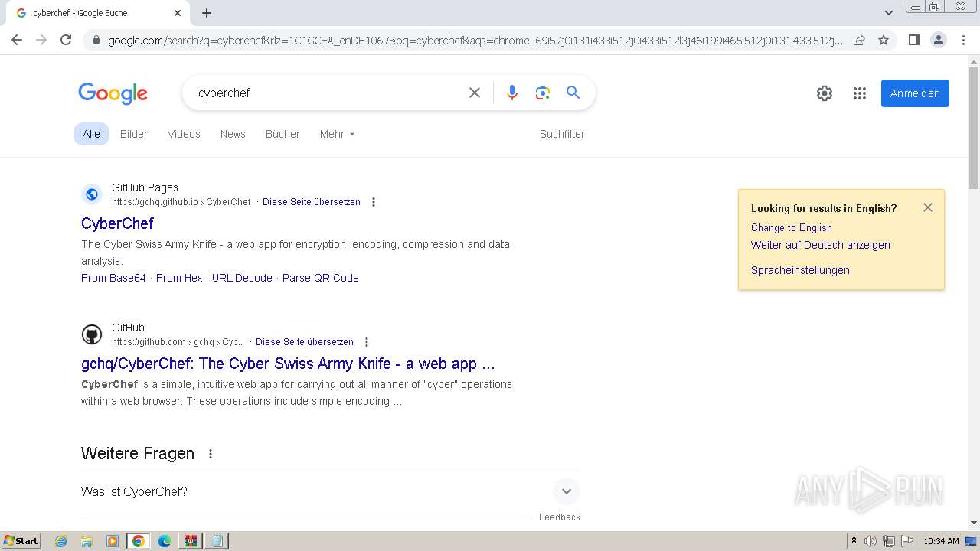Open Google apps grid
Screen dimensions: 980x551
[860, 93]
